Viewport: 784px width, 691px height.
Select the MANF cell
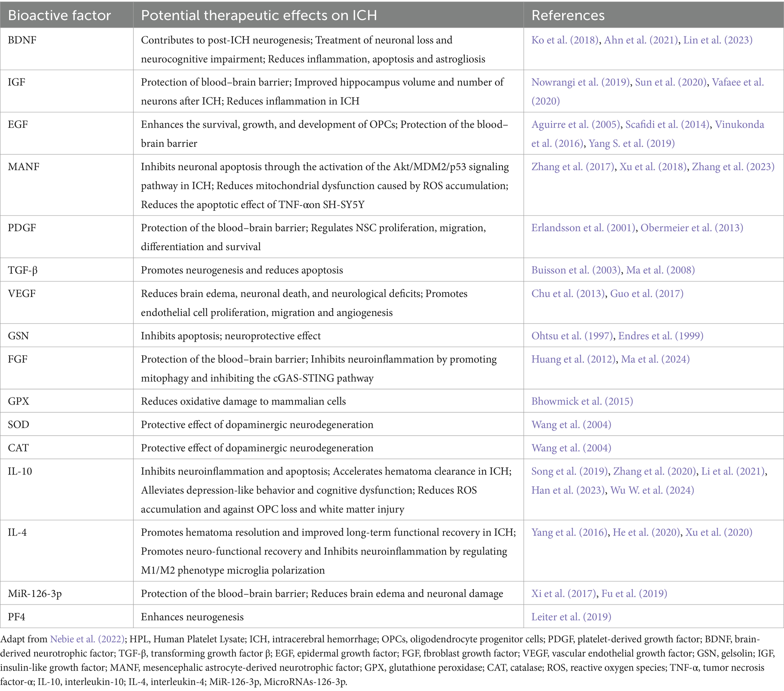point(67,185)
